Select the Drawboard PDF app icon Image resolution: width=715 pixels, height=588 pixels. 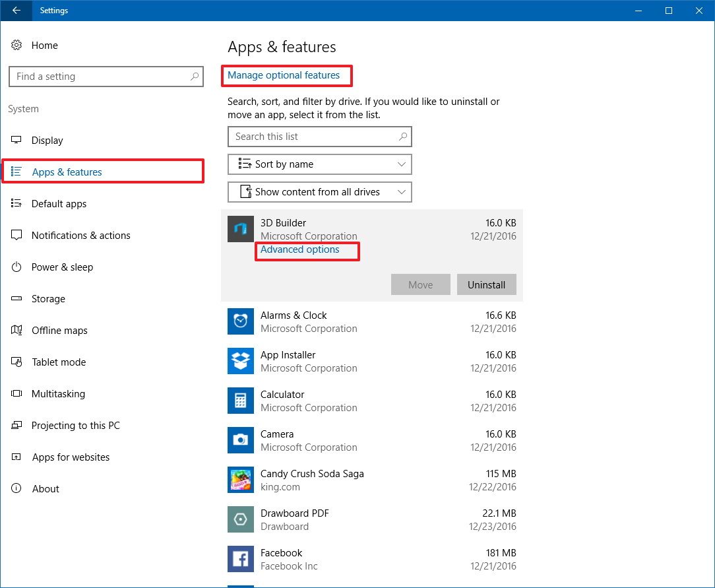[x=240, y=519]
